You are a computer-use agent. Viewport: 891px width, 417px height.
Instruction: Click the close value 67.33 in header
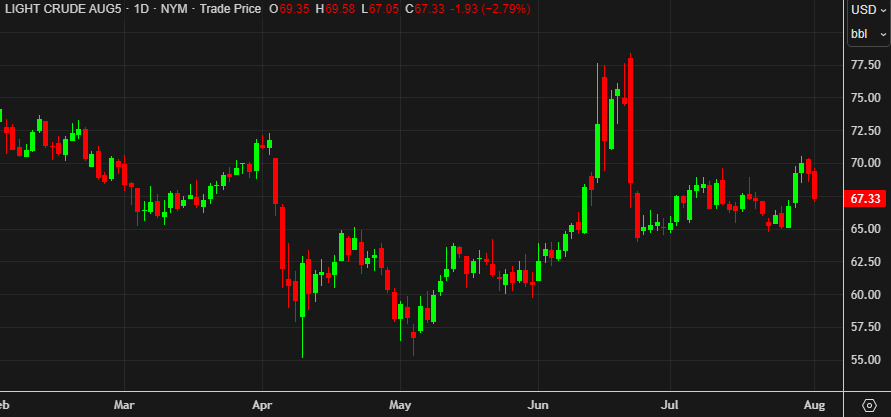[429, 9]
